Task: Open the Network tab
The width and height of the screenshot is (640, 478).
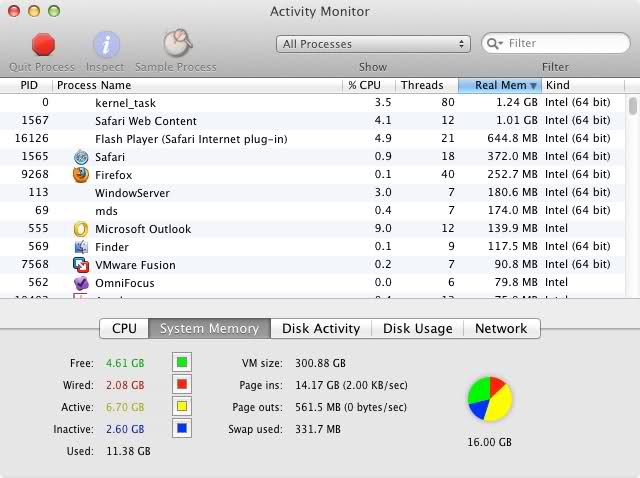Action: (502, 328)
